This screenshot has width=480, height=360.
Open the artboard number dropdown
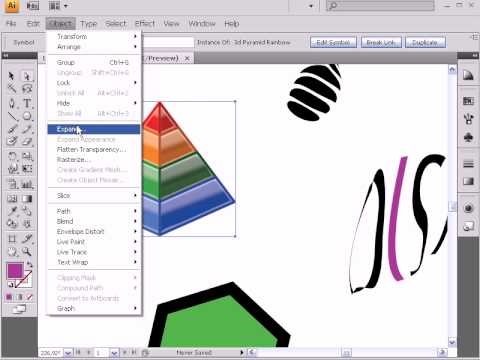[114, 353]
